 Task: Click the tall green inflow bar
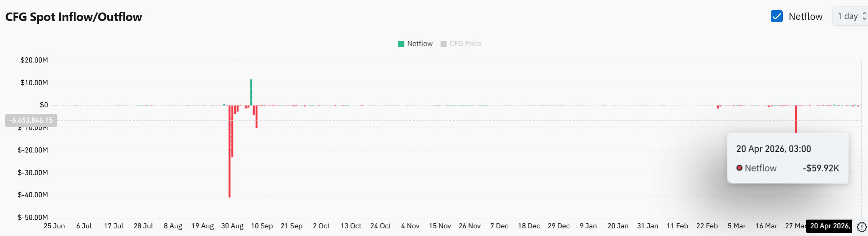click(x=251, y=92)
